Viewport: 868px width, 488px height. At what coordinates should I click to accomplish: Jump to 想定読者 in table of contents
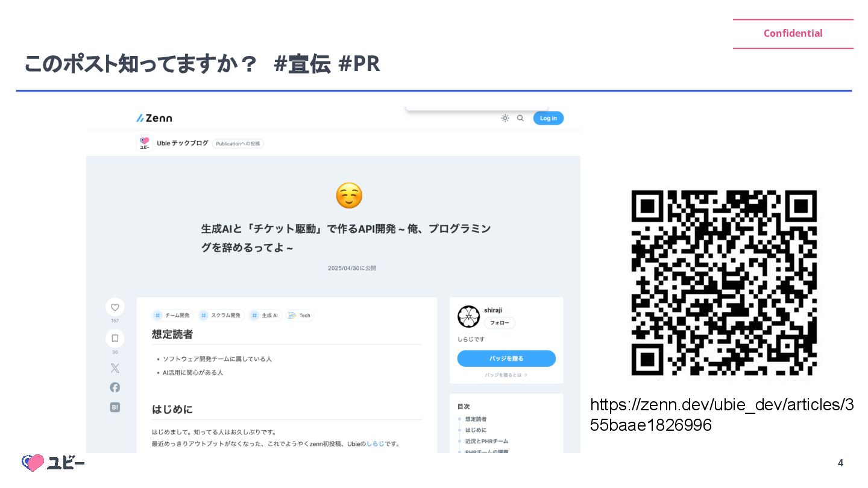(476, 419)
